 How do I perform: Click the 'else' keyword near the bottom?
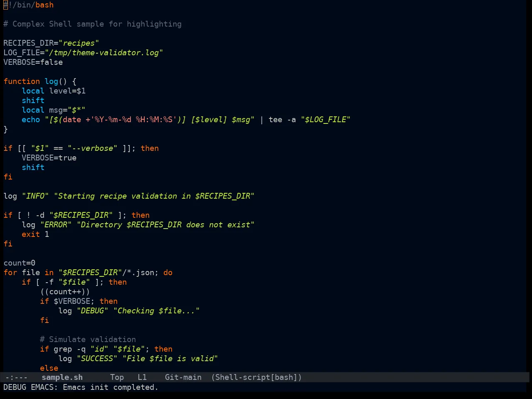[49, 368]
